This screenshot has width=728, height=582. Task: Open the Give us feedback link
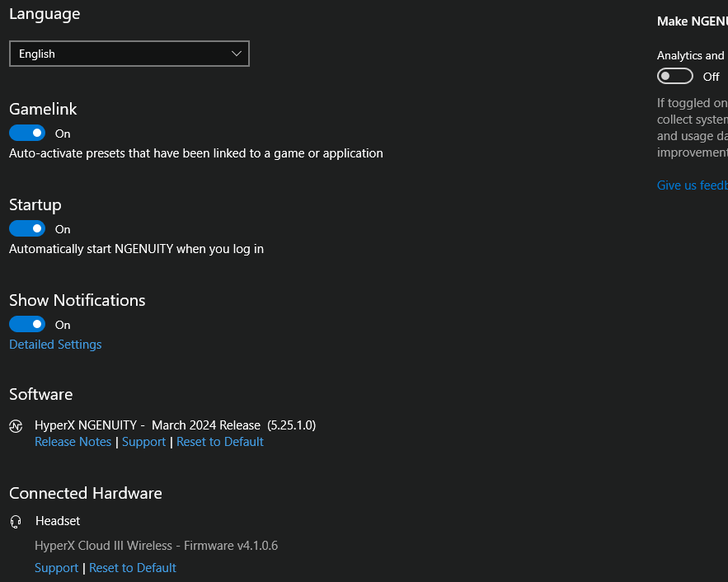click(x=693, y=185)
